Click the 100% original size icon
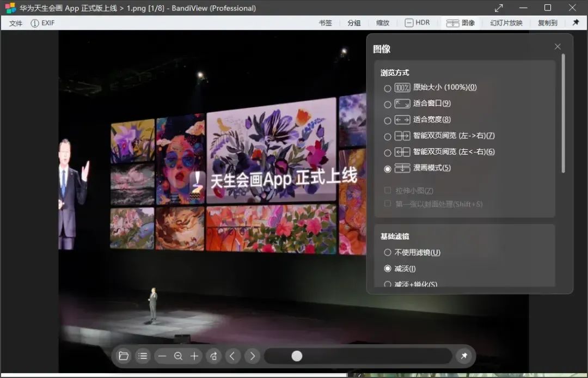 [x=402, y=88]
